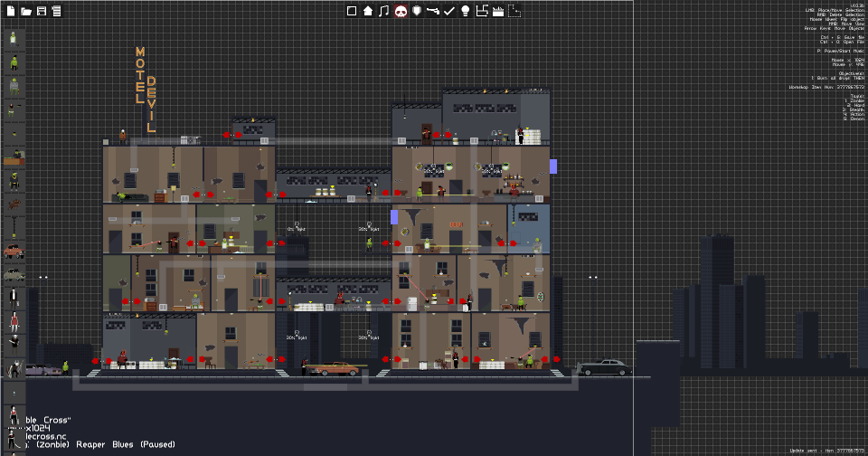Click the '1: Zombie' tag
The image size is (868, 456).
[854, 100]
